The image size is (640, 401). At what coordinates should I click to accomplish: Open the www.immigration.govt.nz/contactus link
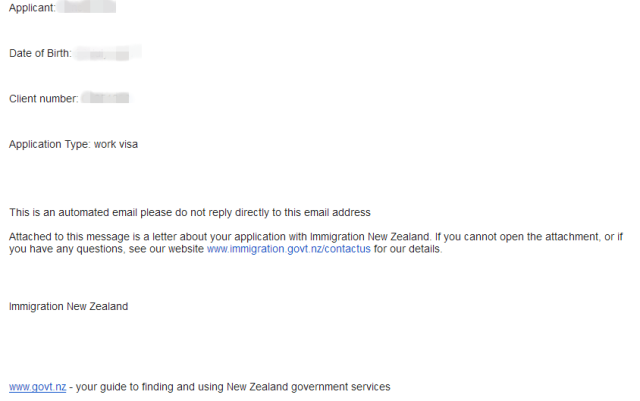289,249
